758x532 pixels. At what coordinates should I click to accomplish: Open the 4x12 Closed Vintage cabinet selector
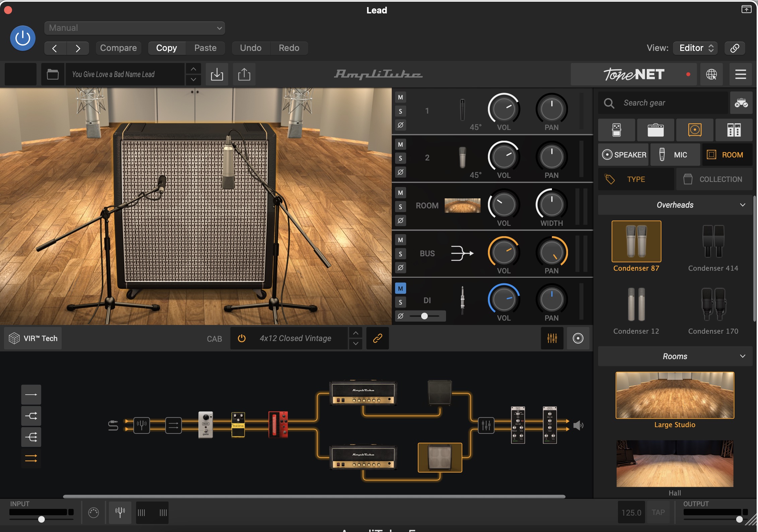[295, 338]
